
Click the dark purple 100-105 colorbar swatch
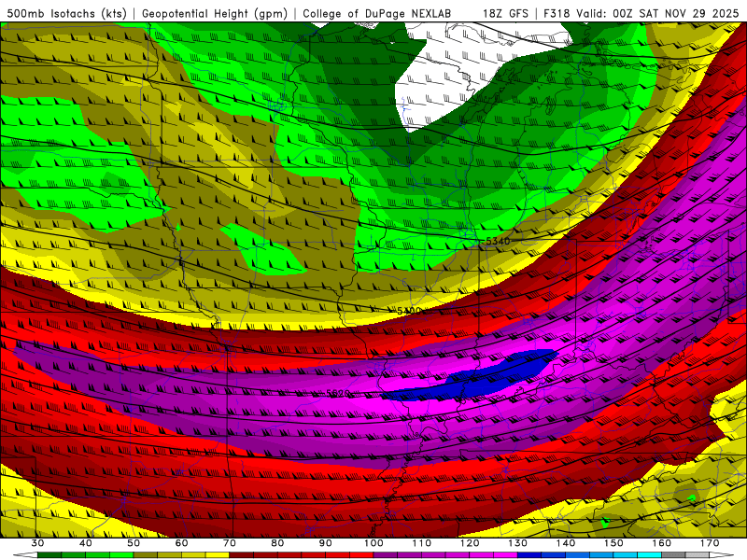coord(386,555)
